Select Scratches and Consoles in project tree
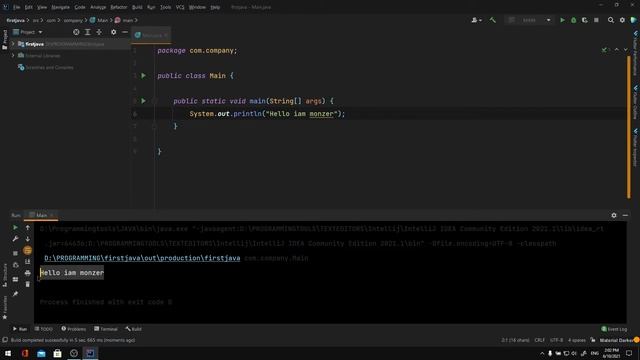The height and width of the screenshot is (360, 640). (x=46, y=67)
